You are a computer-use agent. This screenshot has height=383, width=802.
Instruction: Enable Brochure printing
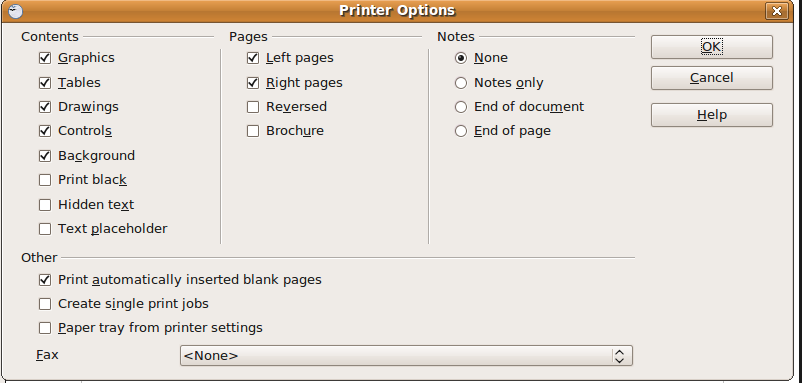(x=253, y=131)
